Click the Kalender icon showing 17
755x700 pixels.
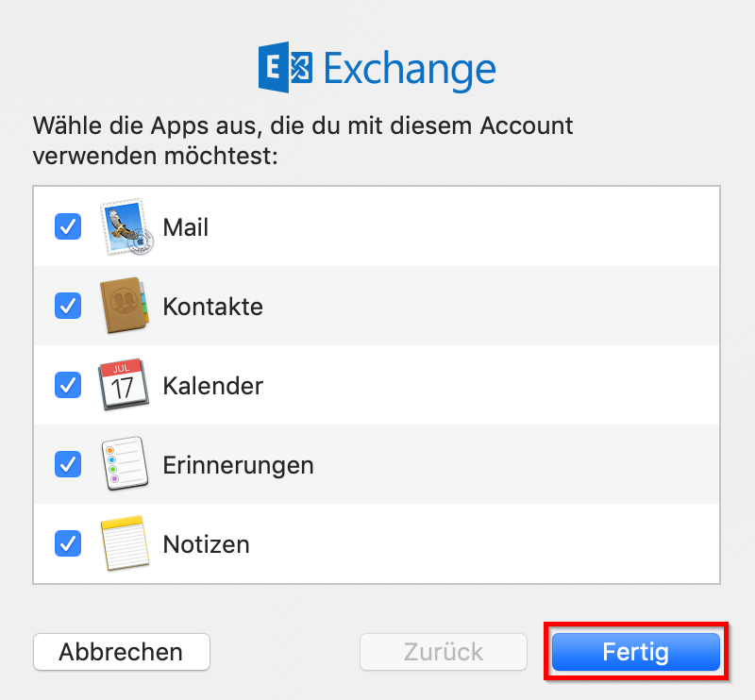click(125, 385)
